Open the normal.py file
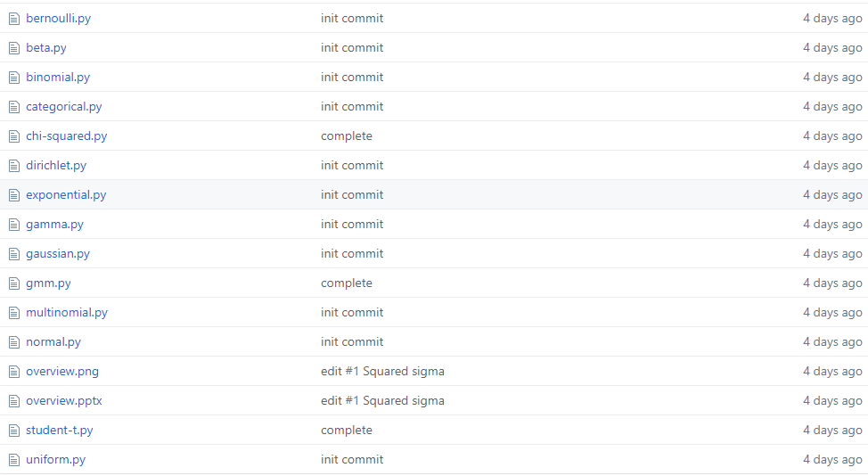The image size is (868, 476). [x=53, y=341]
